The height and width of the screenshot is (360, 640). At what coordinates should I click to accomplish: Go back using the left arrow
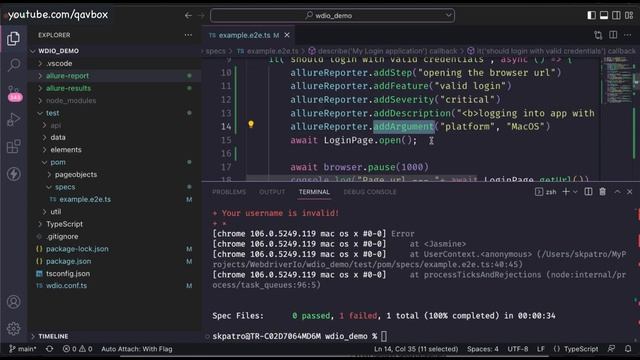[188, 16]
